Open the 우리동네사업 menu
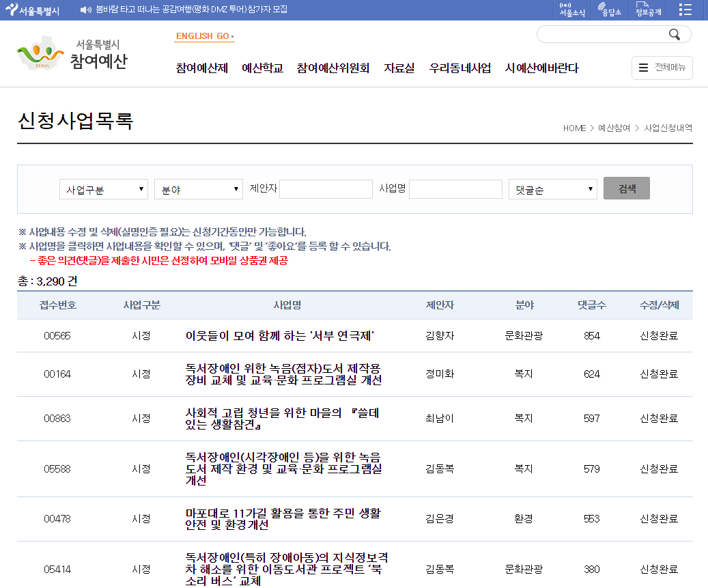The image size is (708, 588). 459,68
